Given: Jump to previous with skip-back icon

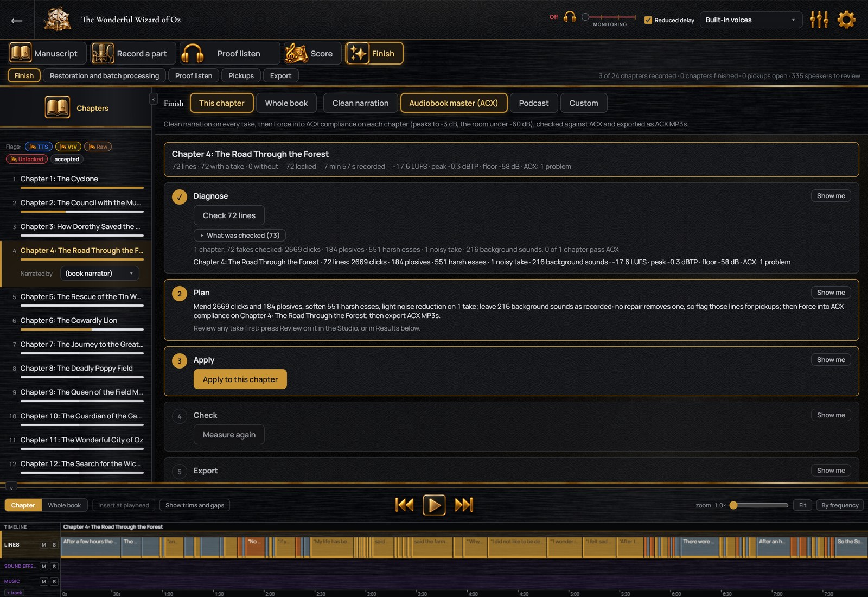Looking at the screenshot, I should pos(404,505).
